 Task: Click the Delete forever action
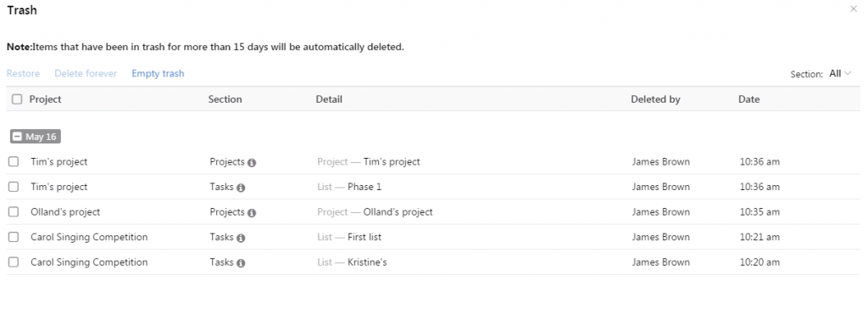pos(86,73)
